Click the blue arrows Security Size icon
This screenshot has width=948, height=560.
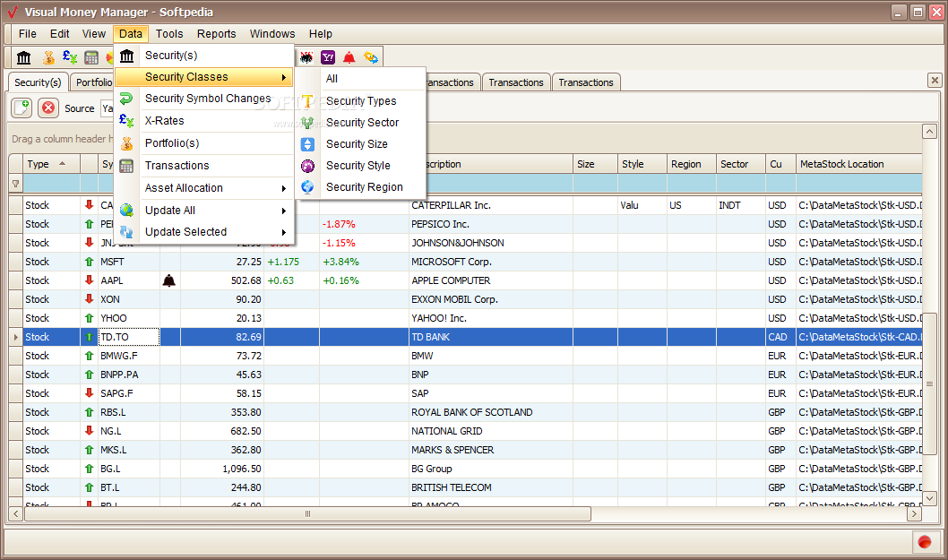coord(307,144)
